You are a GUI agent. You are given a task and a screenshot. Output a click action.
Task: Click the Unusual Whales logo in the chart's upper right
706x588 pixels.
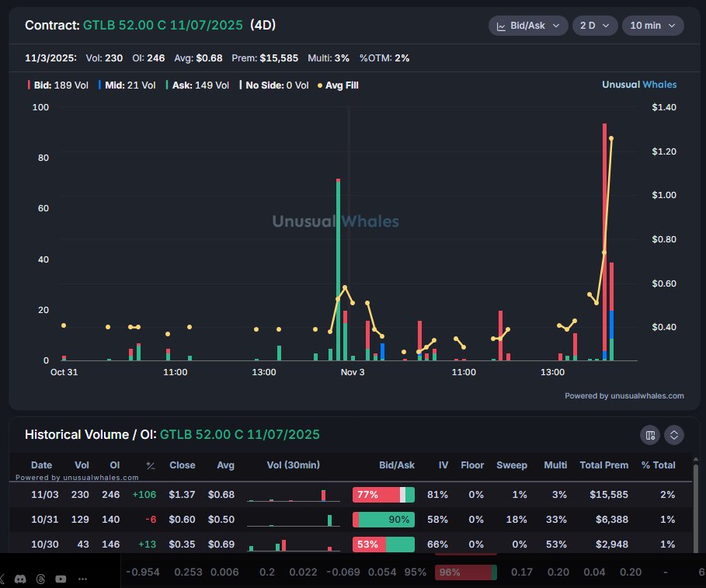[x=639, y=85]
